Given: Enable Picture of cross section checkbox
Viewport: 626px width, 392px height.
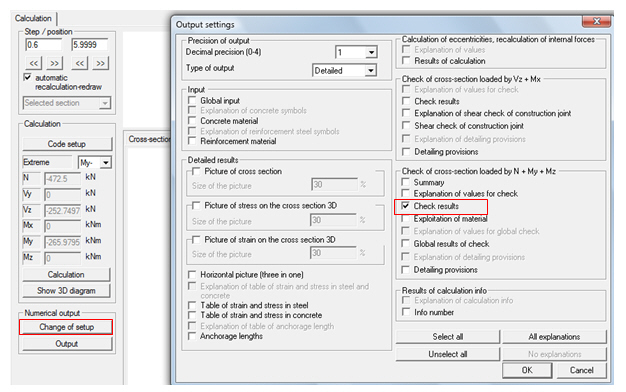Looking at the screenshot, I should click(196, 171).
